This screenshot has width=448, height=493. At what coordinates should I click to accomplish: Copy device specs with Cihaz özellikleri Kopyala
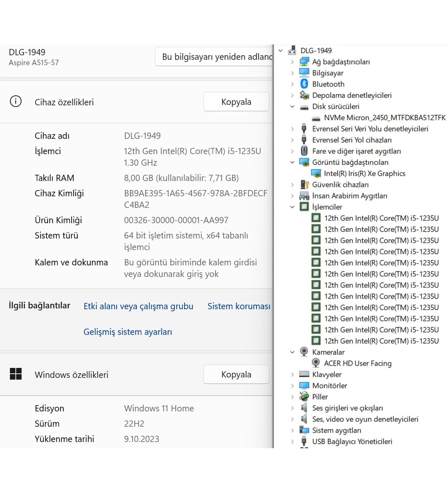point(236,102)
